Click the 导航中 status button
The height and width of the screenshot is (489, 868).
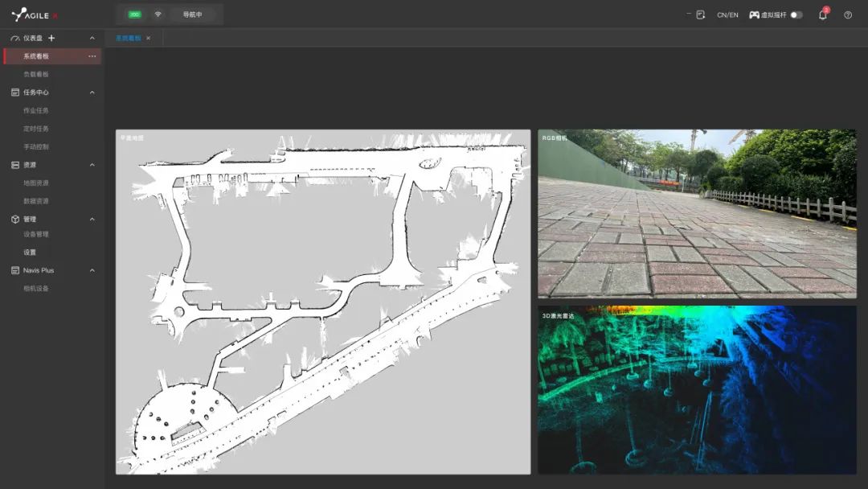(x=192, y=14)
